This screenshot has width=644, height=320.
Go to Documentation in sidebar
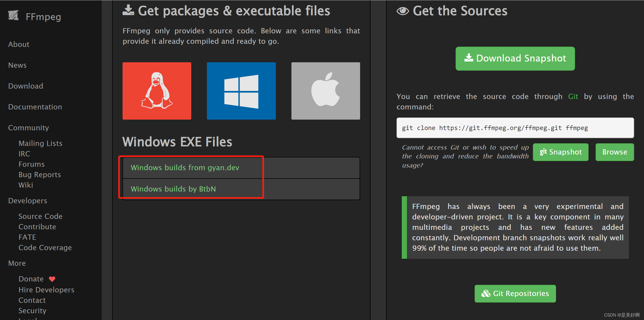[35, 107]
